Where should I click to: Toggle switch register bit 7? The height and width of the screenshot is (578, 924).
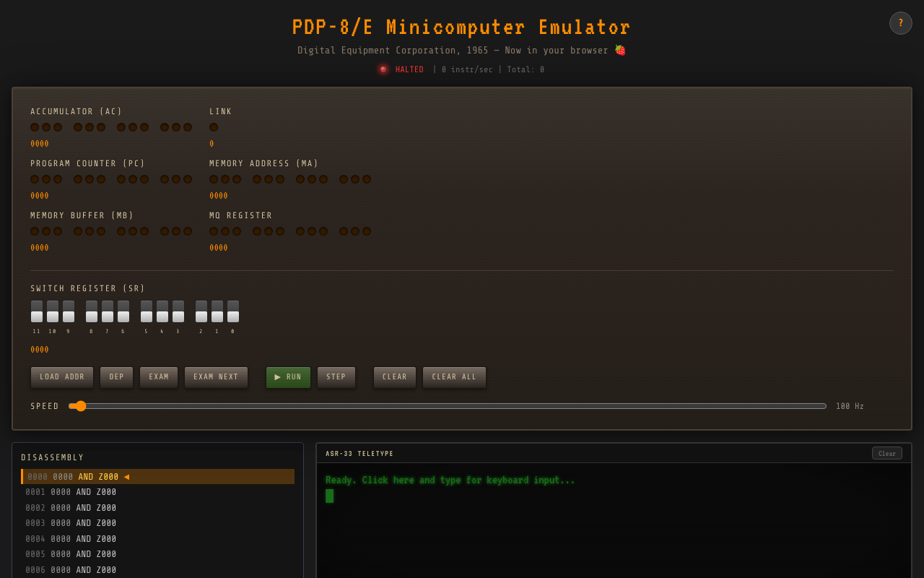(x=108, y=311)
